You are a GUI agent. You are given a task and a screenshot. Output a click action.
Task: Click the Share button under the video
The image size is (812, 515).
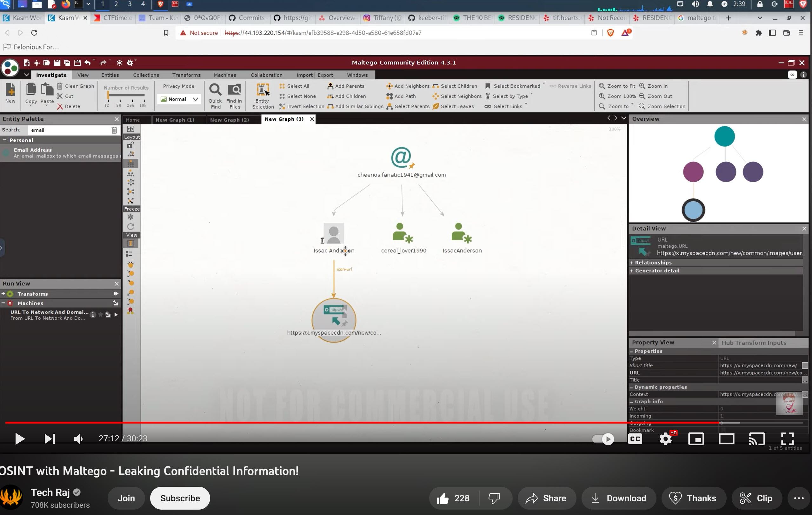click(x=547, y=498)
